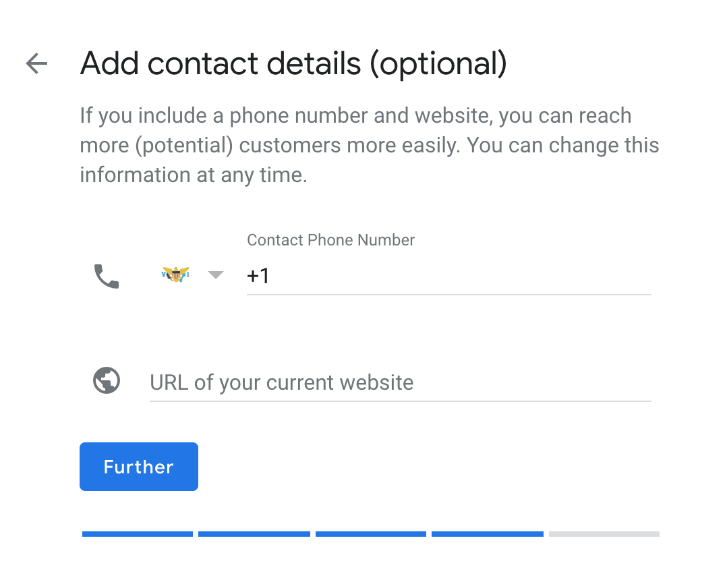Screen dimensions: 727x588
Task: Click the back arrow icon
Action: click(36, 63)
